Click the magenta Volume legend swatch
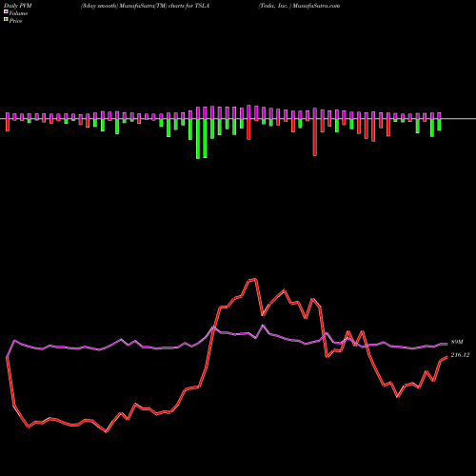The image size is (476, 476). [x=6, y=11]
